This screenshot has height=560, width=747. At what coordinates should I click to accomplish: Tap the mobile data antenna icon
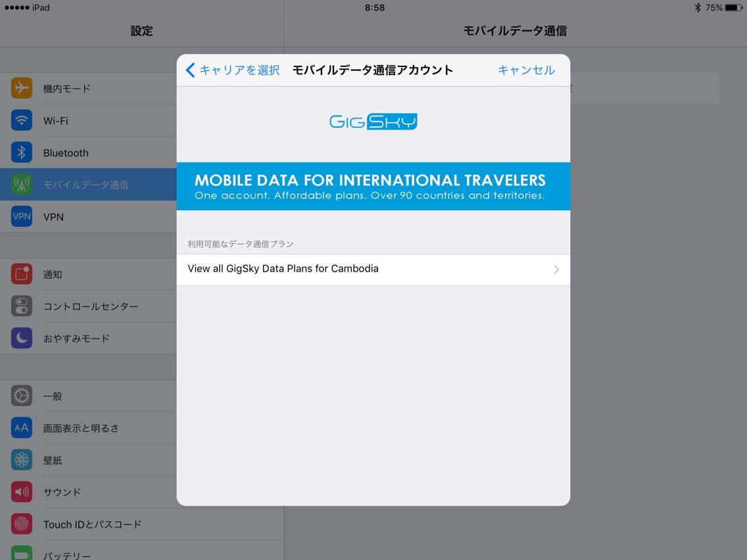tap(22, 184)
